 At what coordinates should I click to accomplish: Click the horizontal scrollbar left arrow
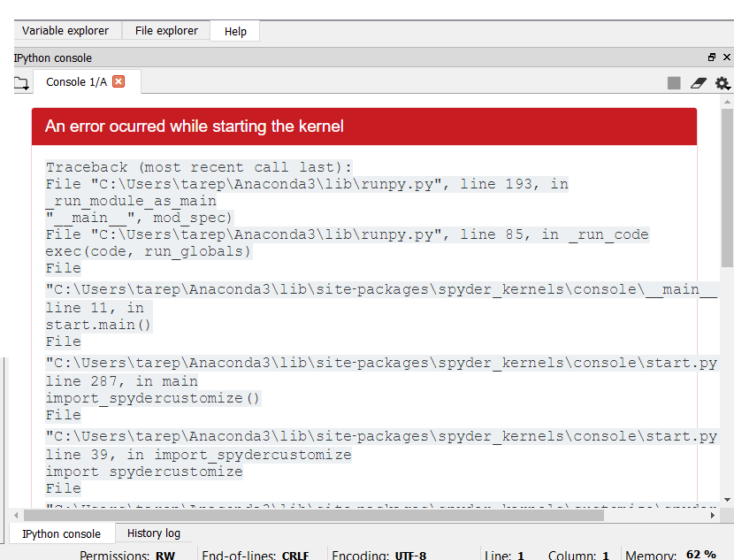coord(17,515)
